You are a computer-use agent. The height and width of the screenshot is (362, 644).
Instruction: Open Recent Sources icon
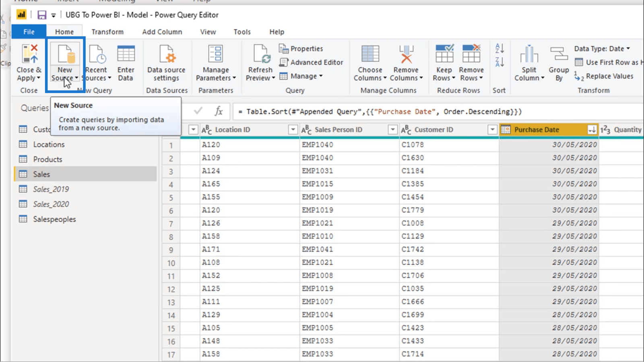(x=97, y=54)
